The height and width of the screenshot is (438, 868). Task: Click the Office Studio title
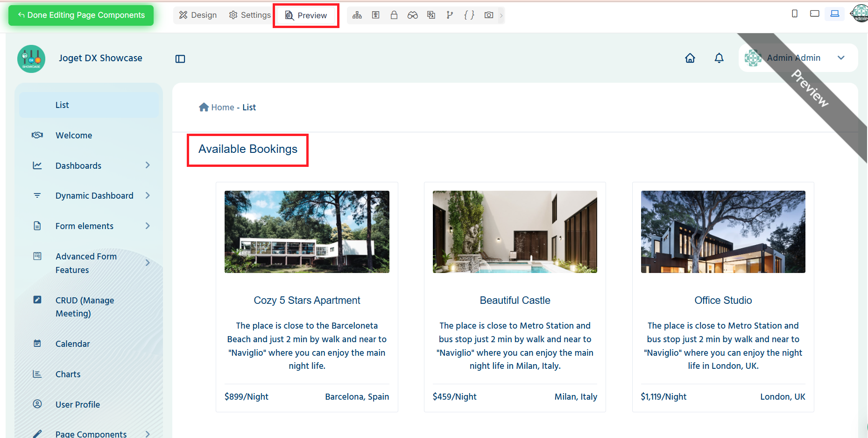[723, 300]
